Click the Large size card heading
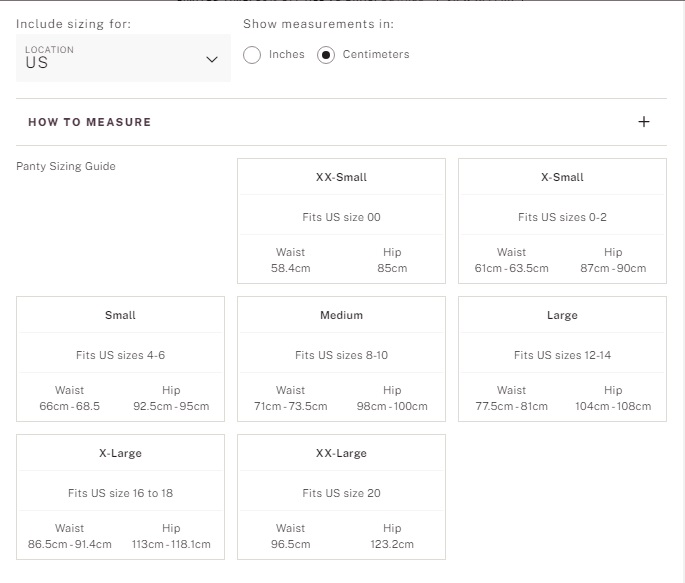This screenshot has height=583, width=685. tap(562, 315)
